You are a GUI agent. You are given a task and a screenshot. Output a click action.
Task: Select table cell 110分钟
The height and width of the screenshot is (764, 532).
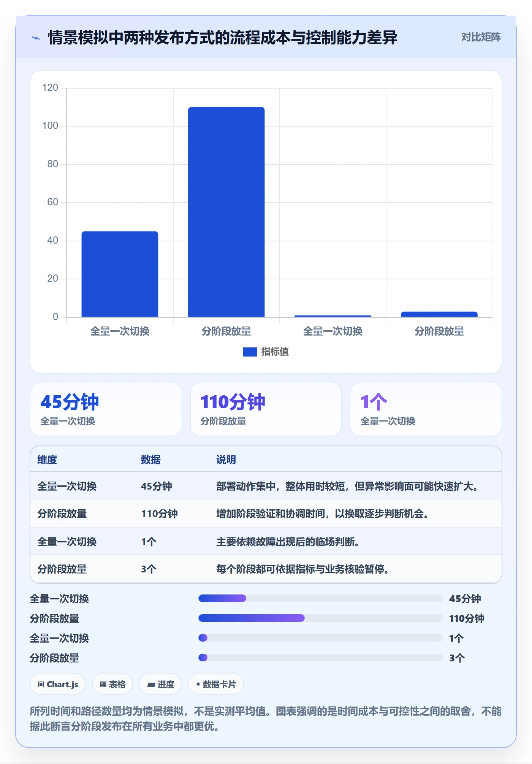(159, 514)
